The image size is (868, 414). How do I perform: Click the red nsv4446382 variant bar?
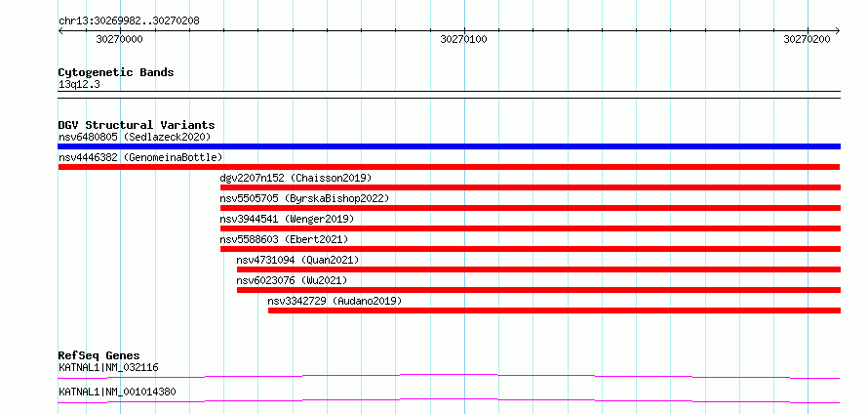pyautogui.click(x=449, y=167)
